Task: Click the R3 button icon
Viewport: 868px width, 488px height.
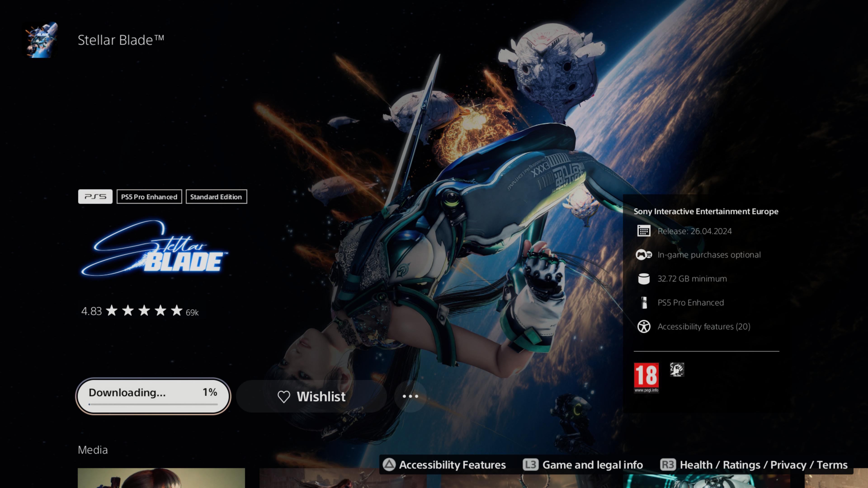Action: tap(668, 465)
